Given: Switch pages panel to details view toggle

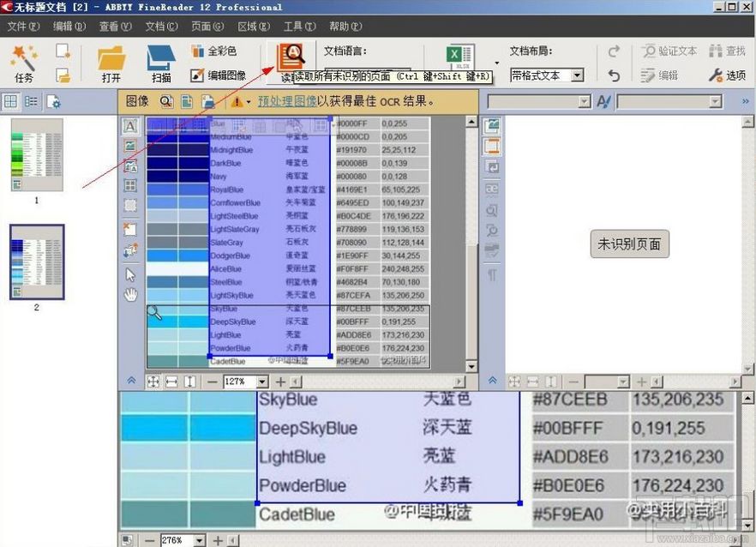Looking at the screenshot, I should 31,102.
